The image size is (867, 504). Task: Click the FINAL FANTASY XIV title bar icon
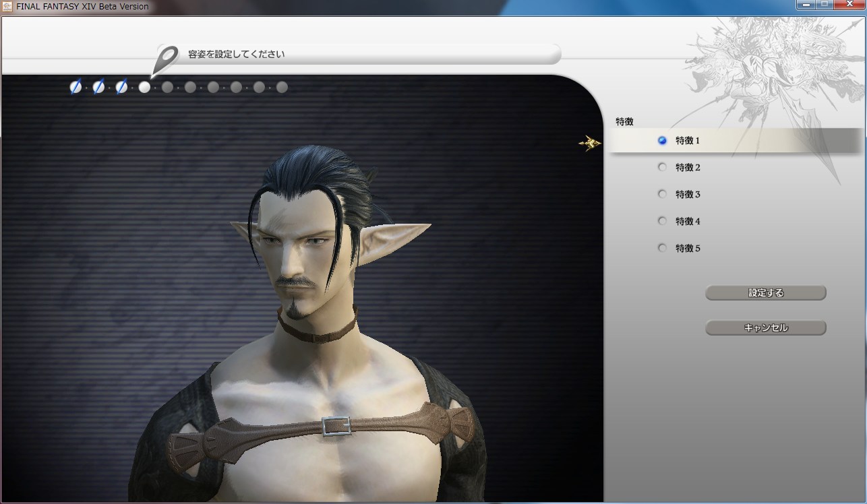click(x=7, y=6)
